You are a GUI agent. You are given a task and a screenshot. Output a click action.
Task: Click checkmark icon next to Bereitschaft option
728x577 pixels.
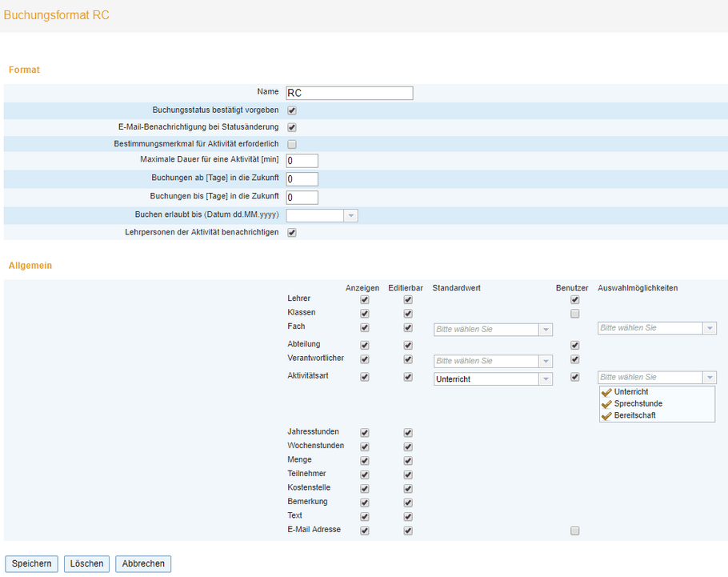click(x=606, y=416)
